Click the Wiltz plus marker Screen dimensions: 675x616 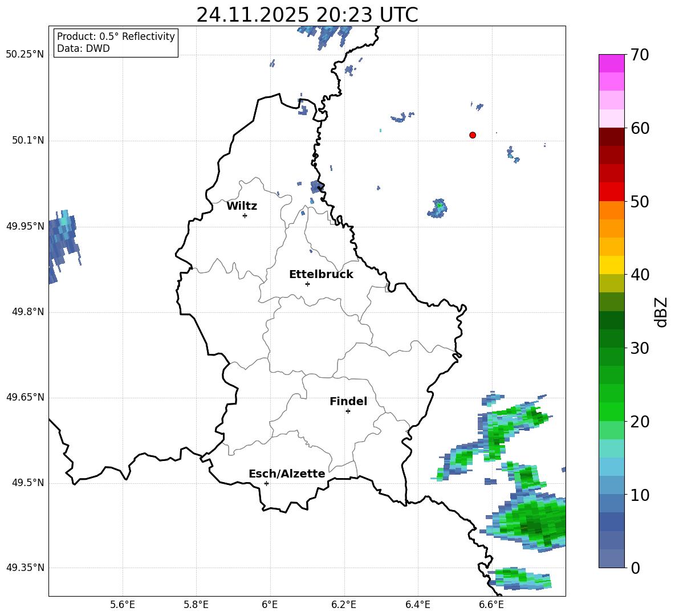tap(245, 215)
